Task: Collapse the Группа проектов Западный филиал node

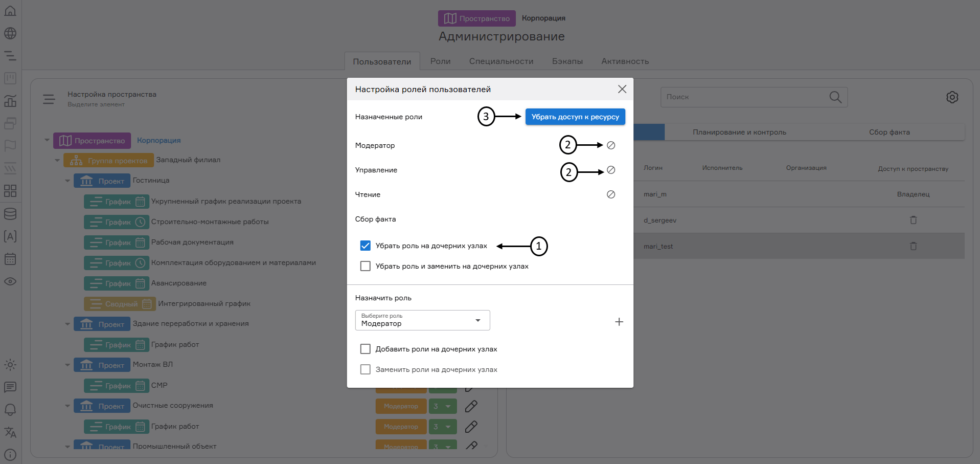Action: click(57, 160)
